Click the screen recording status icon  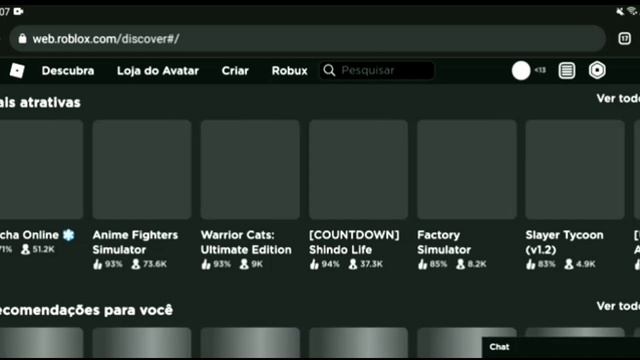point(18,11)
